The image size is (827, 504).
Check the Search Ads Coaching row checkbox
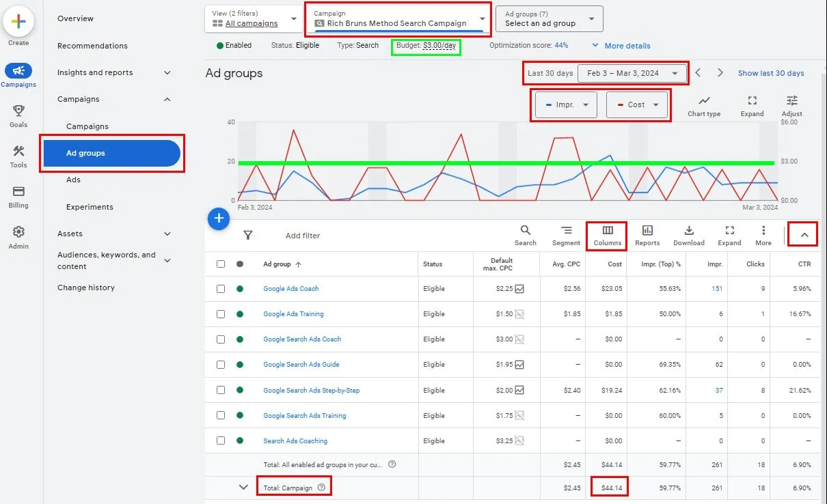click(x=221, y=440)
